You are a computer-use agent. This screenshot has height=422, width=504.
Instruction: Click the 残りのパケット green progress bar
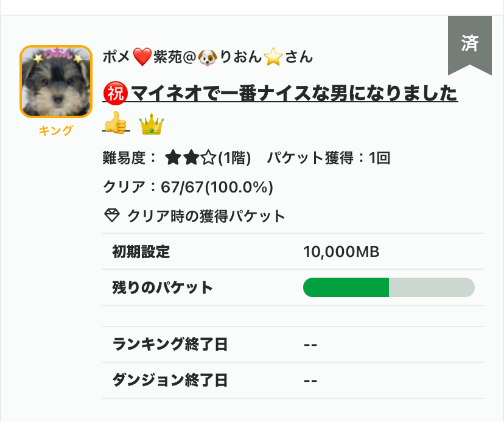click(x=388, y=287)
